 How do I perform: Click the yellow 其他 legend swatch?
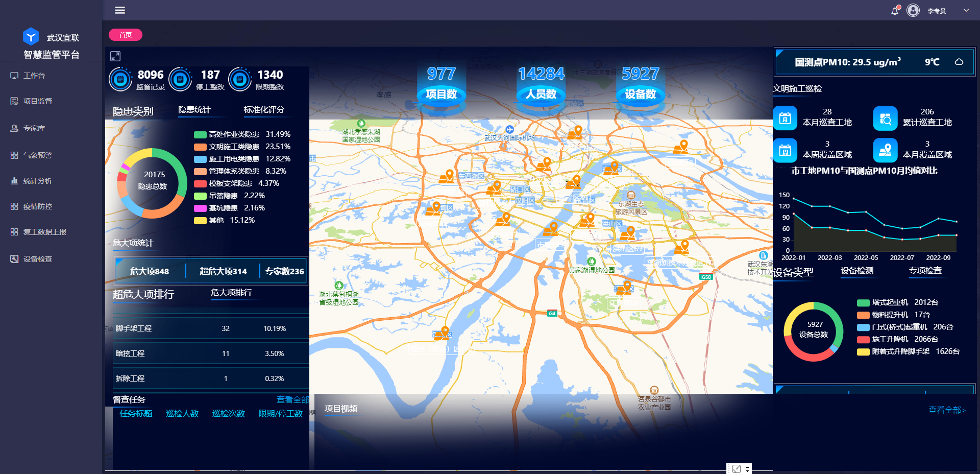[200, 221]
